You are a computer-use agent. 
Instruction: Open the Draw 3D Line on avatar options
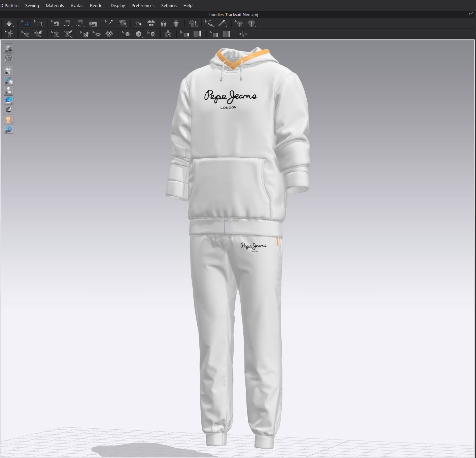click(68, 34)
